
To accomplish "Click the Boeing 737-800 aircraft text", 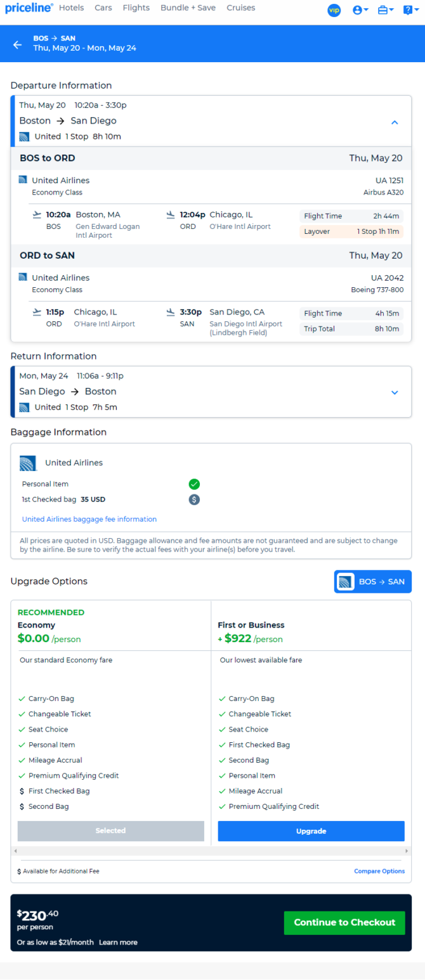I will click(x=377, y=290).
